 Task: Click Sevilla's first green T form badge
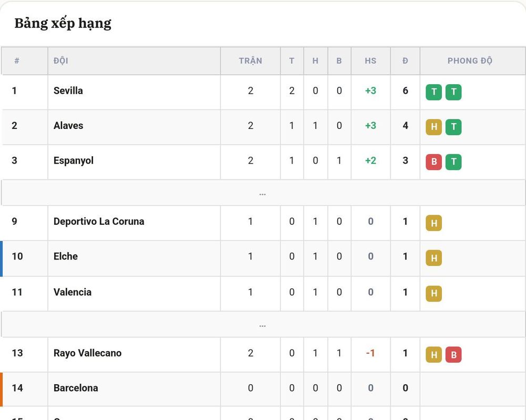coord(434,92)
